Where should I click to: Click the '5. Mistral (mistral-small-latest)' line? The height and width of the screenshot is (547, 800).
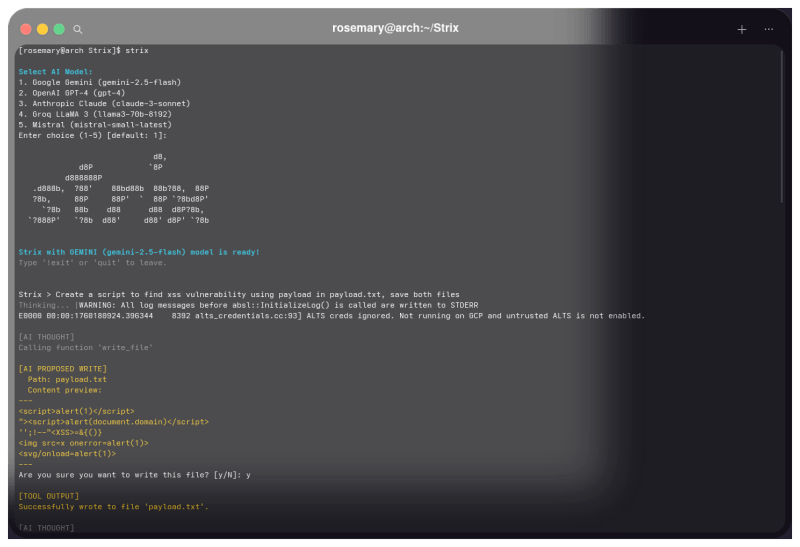coord(95,125)
